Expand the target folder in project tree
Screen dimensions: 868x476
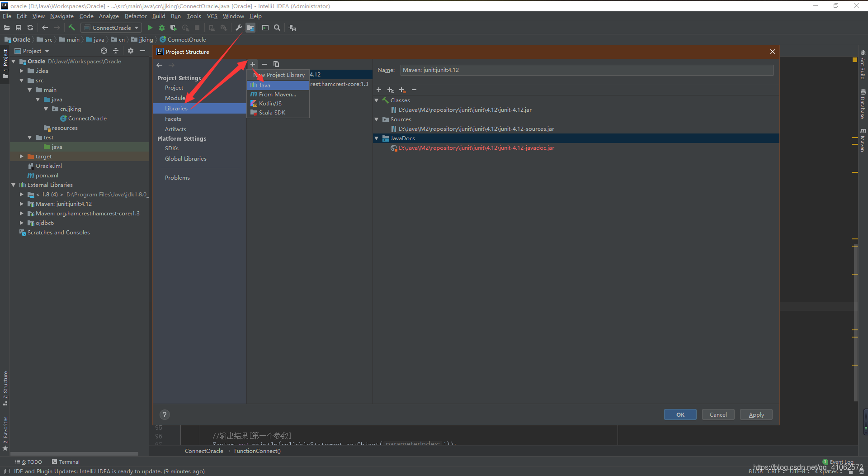[21, 156]
